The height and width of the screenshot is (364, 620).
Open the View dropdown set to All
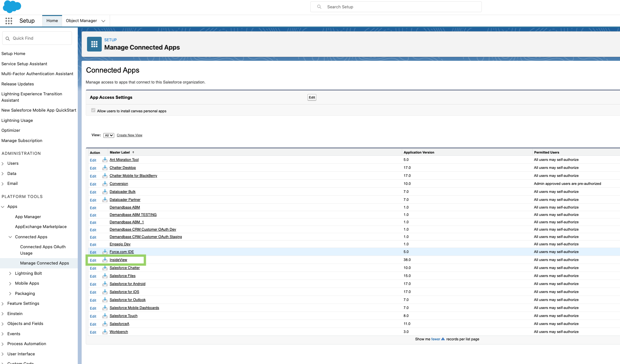coord(109,135)
